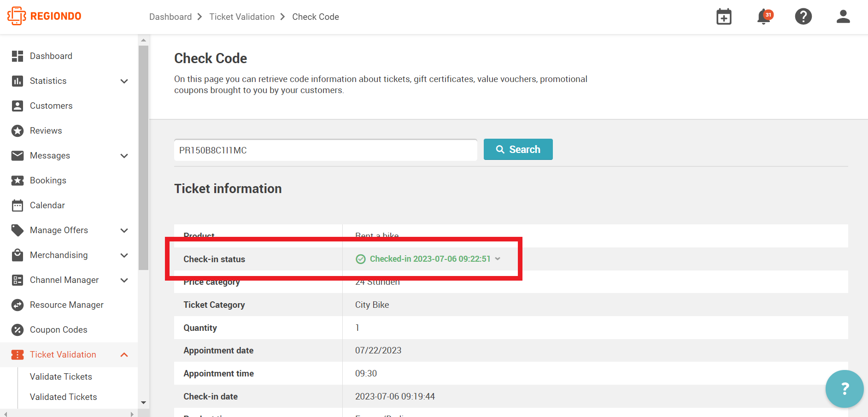Select Validate Tickets submenu item
The width and height of the screenshot is (868, 417).
pos(61,377)
